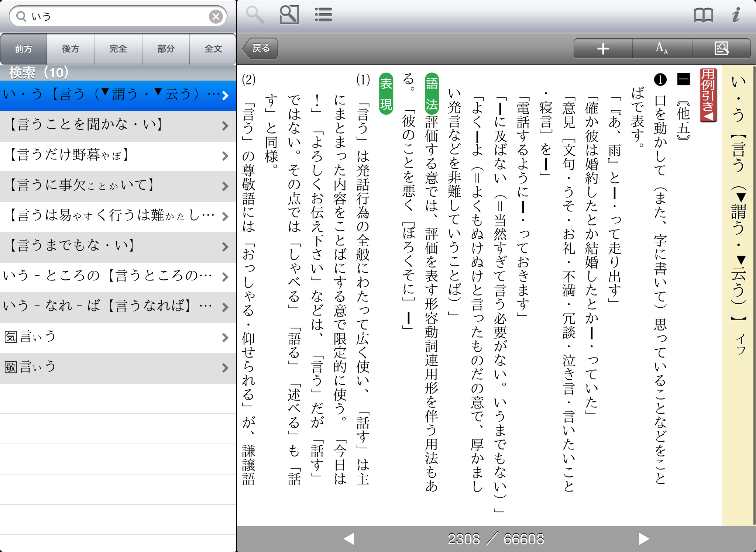756x552 pixels.
Task: Switch to 部分 partial match tab
Action: point(166,49)
